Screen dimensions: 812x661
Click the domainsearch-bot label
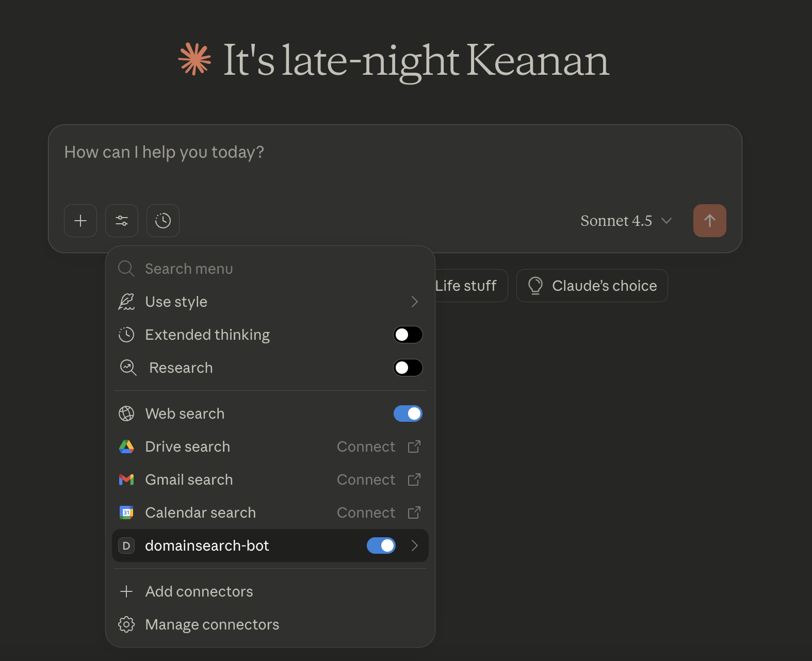coord(207,546)
